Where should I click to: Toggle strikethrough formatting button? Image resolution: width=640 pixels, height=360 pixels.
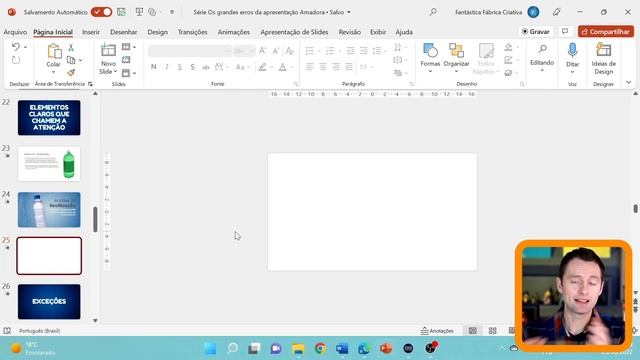point(206,67)
